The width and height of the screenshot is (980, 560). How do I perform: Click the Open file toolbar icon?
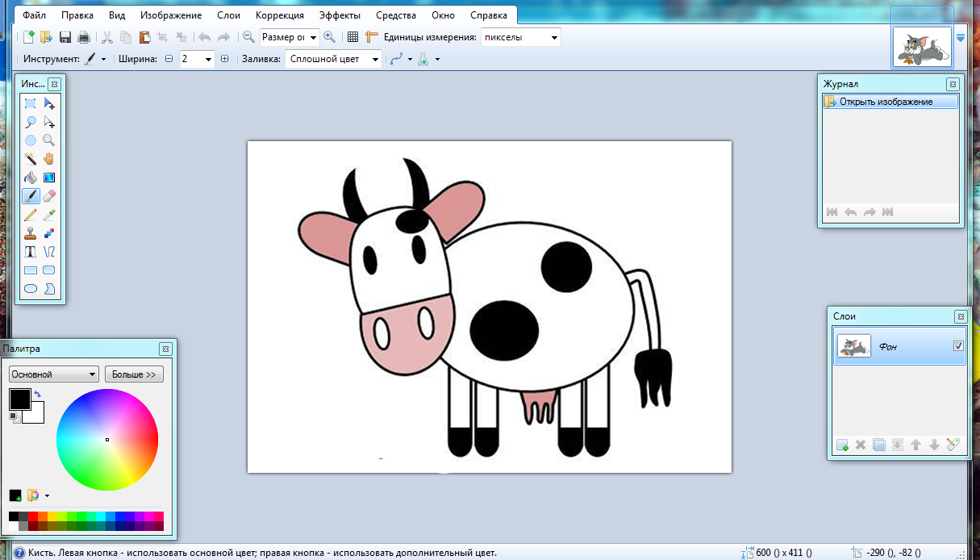[x=46, y=37]
